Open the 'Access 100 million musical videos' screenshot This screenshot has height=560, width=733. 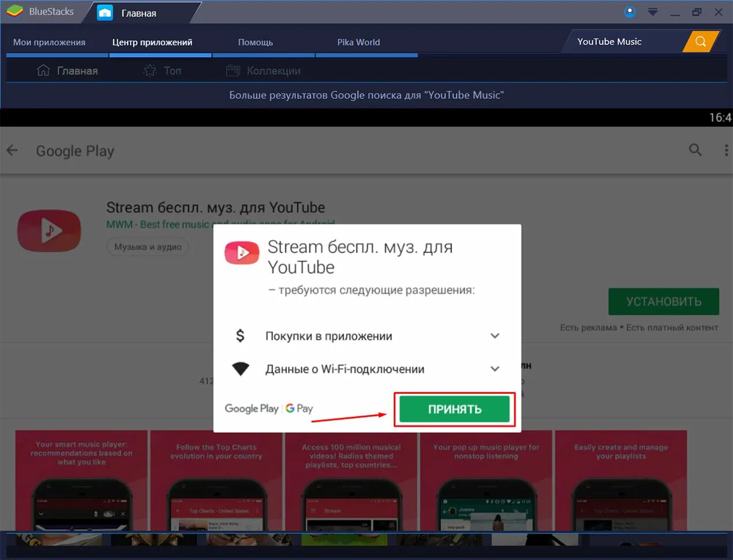tap(351, 480)
